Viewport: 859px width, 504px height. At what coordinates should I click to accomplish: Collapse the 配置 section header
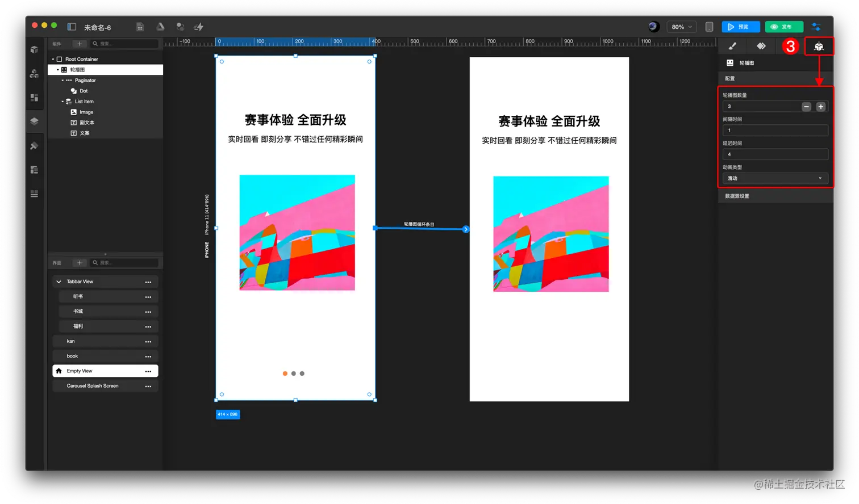[x=775, y=78]
